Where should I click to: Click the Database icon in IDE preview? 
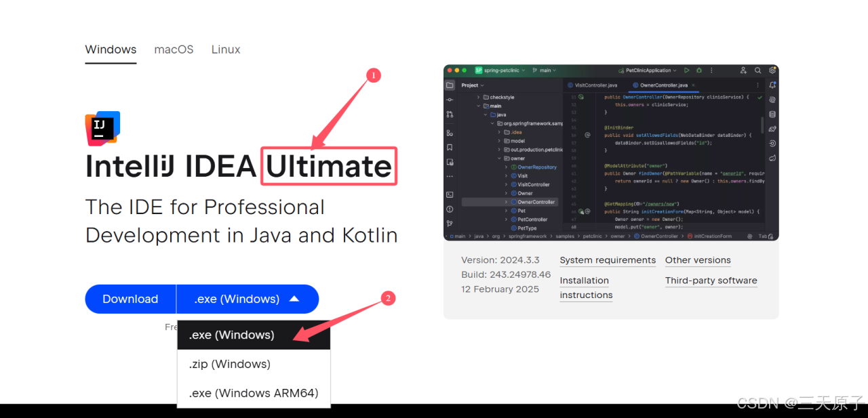tap(772, 114)
